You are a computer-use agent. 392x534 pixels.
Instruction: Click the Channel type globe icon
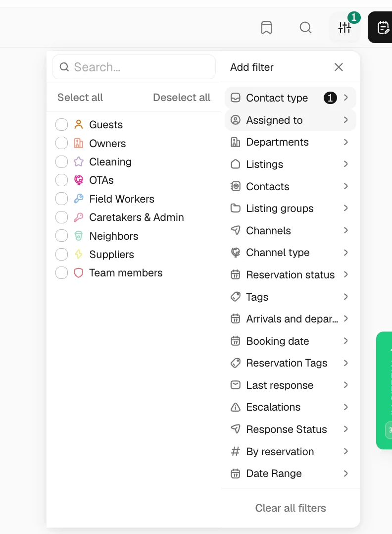[236, 252]
